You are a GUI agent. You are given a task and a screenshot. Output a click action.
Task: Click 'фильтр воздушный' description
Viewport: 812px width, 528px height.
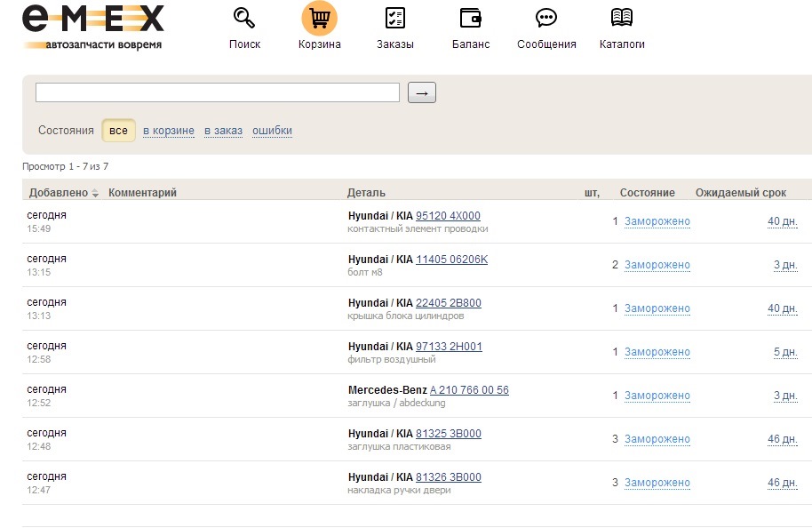click(392, 360)
